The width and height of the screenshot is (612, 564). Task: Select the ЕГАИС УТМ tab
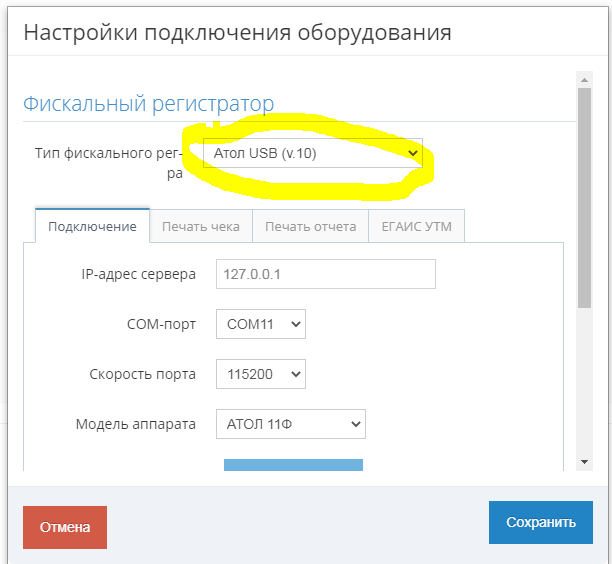[x=416, y=226]
